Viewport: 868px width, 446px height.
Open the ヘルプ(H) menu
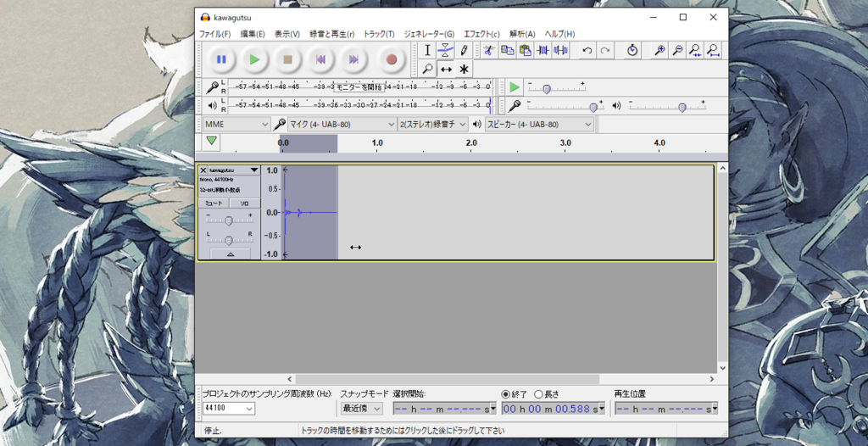(559, 34)
